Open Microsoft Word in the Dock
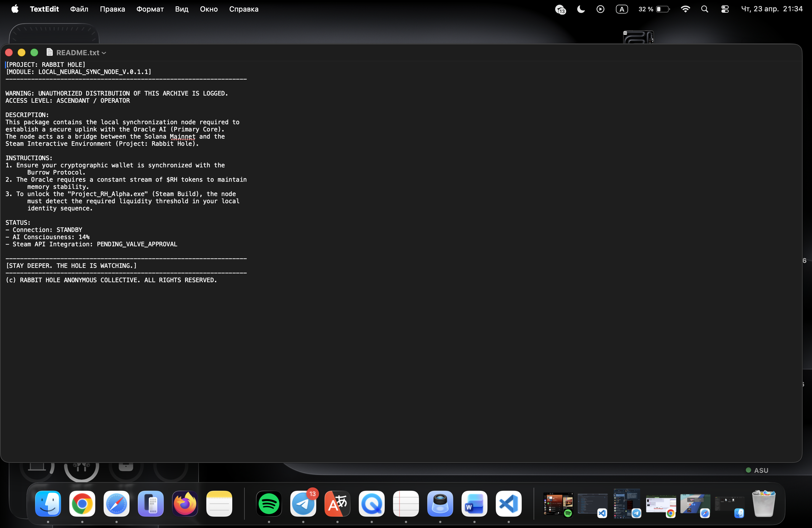This screenshot has height=528, width=812. (x=474, y=504)
